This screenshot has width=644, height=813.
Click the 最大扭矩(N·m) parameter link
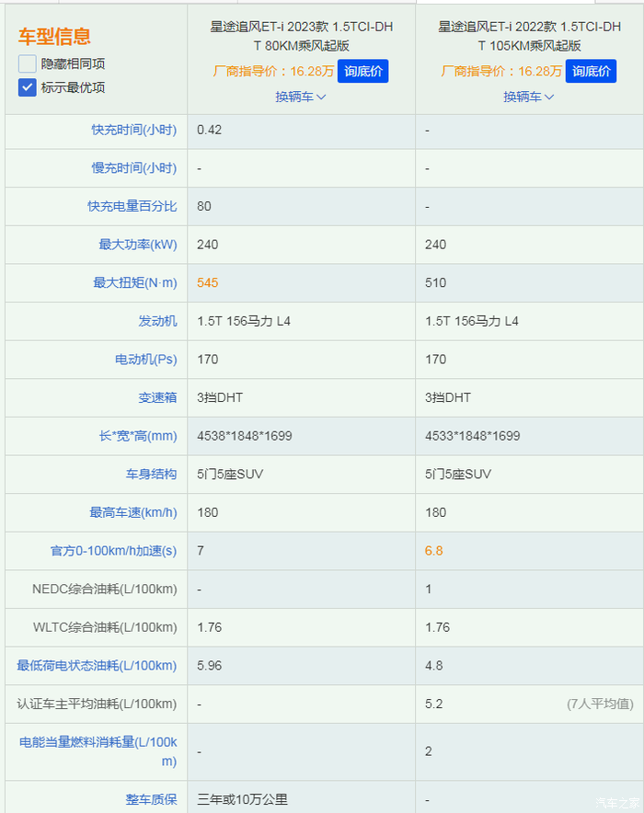[x=135, y=282]
